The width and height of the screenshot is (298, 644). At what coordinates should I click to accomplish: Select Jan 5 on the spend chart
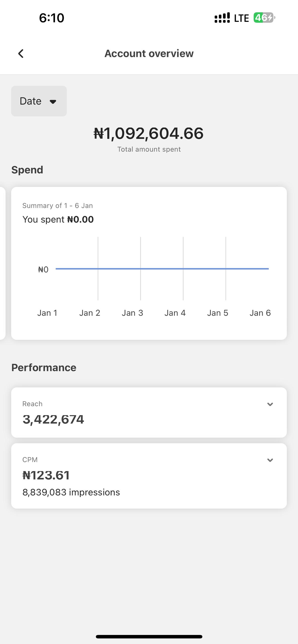218,313
